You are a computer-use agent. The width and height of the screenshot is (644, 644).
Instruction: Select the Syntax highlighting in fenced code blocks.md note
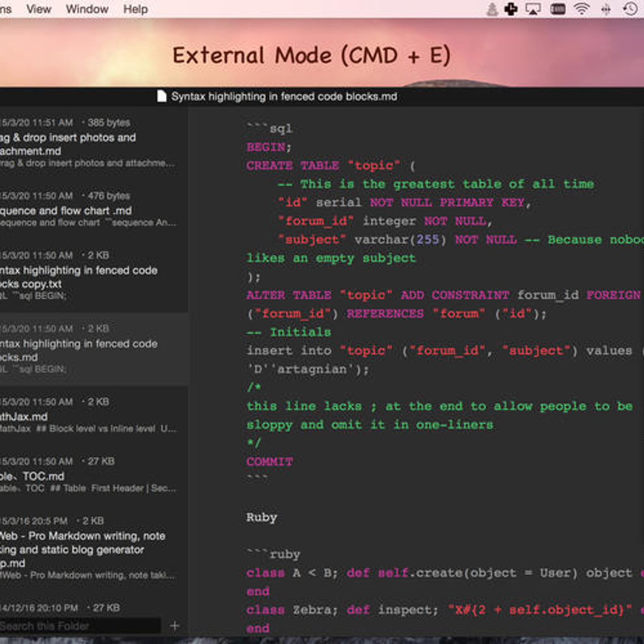pos(94,349)
